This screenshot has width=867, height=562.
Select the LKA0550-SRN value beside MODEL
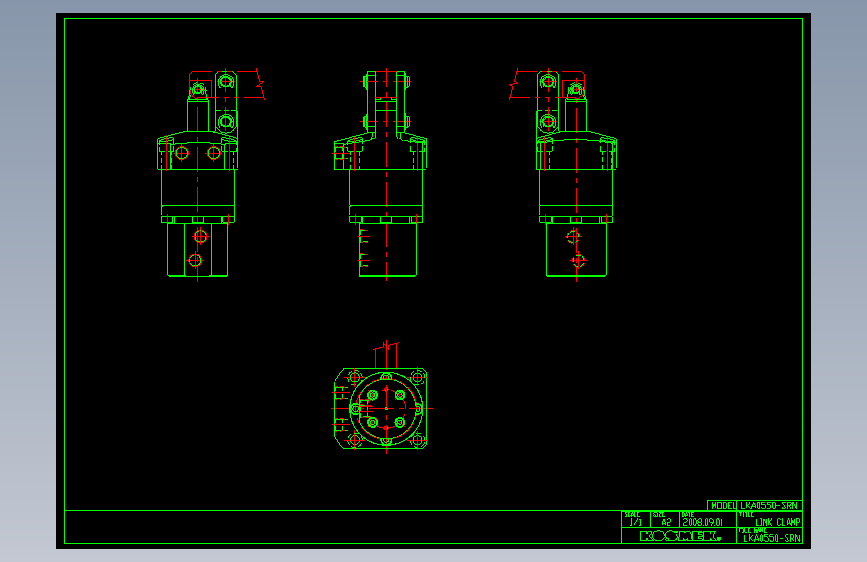pyautogui.click(x=769, y=506)
